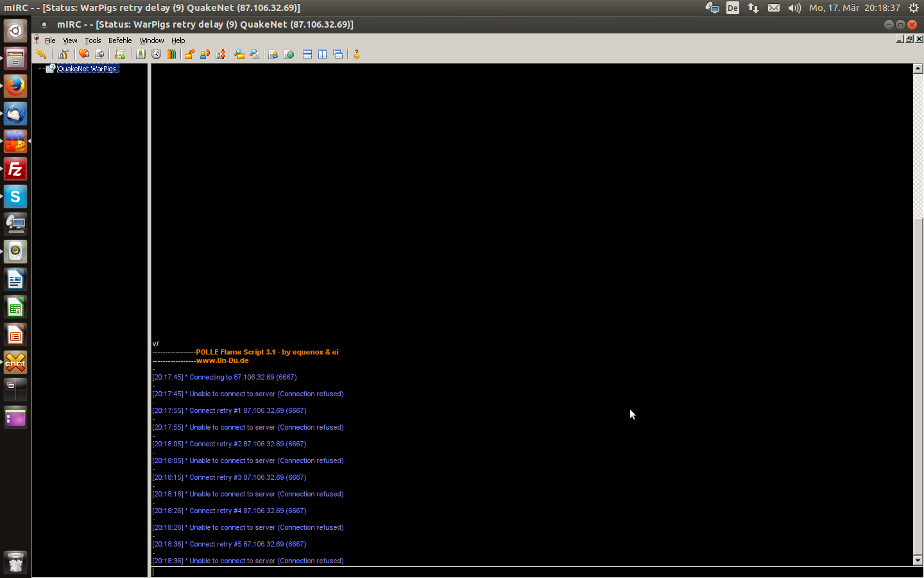Launch Firefox from the Ubuntu dock
The width and height of the screenshot is (924, 578).
(x=15, y=86)
